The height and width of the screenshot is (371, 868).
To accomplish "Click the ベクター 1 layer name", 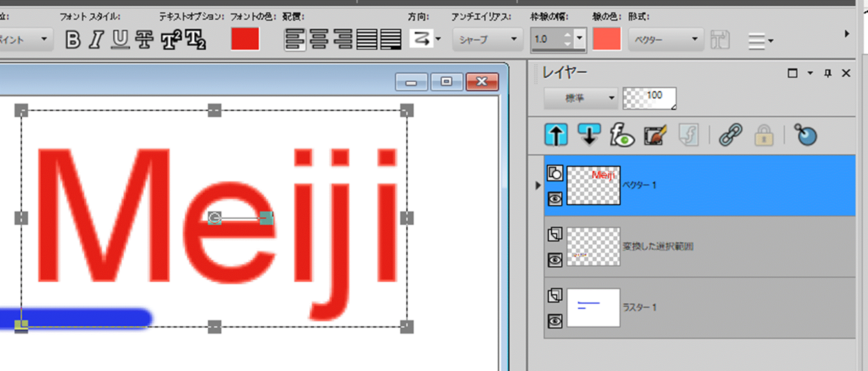I will coord(639,185).
